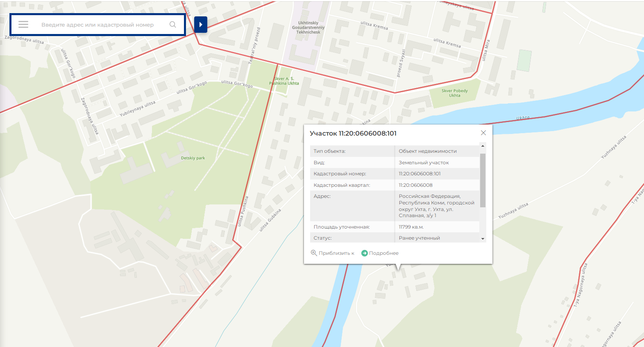Click the Yubileynaya ulitsa street label
This screenshot has width=644, height=347.
138,109
